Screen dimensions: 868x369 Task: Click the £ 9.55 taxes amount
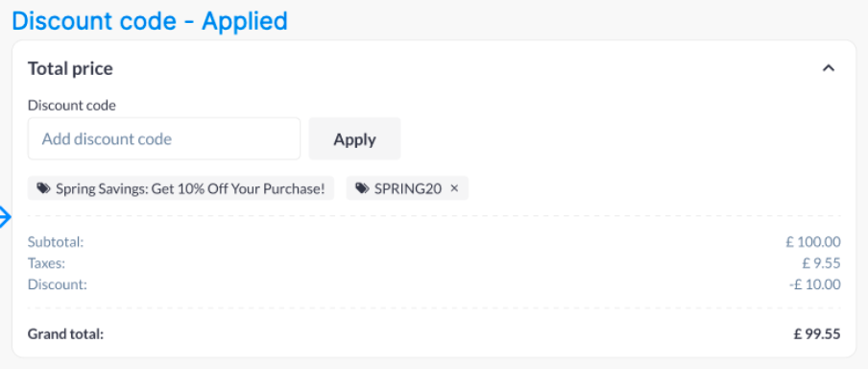(822, 263)
